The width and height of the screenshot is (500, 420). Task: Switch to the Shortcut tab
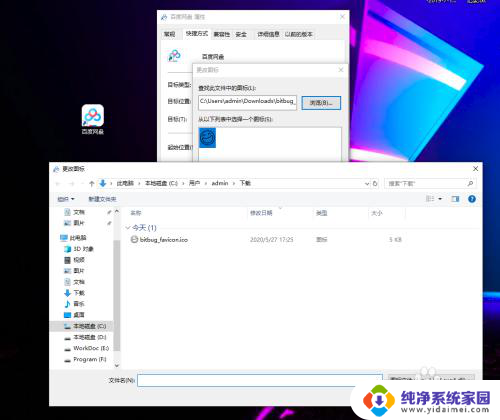(x=197, y=34)
